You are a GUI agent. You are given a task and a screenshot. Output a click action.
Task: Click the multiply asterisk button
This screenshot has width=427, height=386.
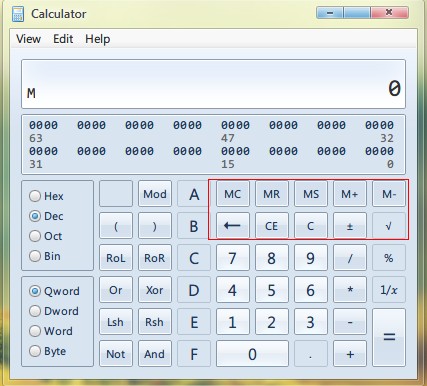[x=350, y=290]
